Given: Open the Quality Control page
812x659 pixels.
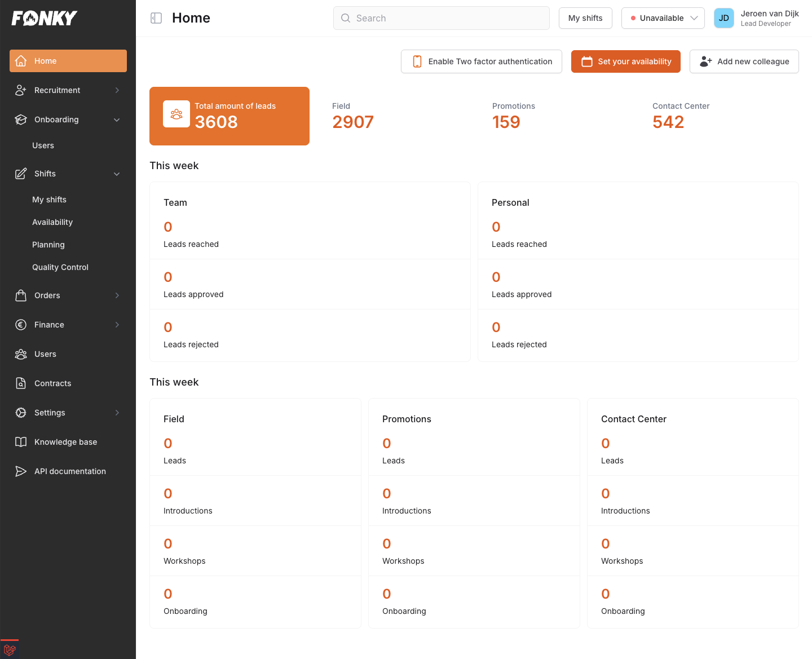Looking at the screenshot, I should 60,267.
